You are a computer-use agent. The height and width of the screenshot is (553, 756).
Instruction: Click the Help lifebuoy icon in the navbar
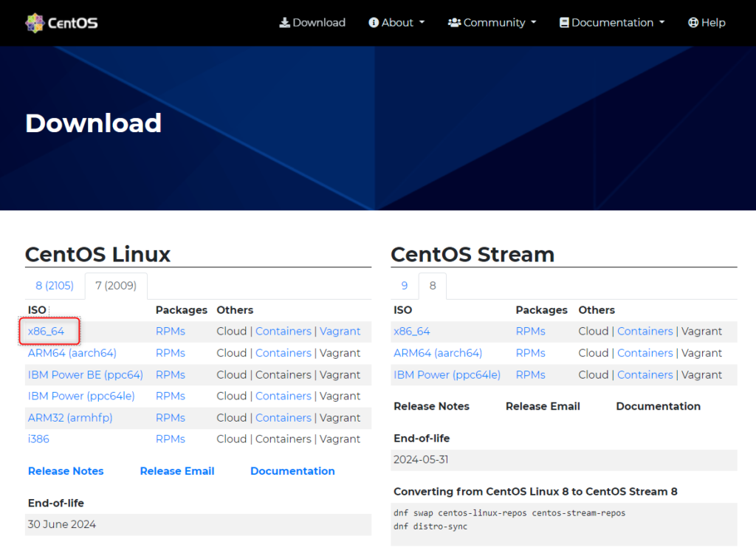[693, 23]
